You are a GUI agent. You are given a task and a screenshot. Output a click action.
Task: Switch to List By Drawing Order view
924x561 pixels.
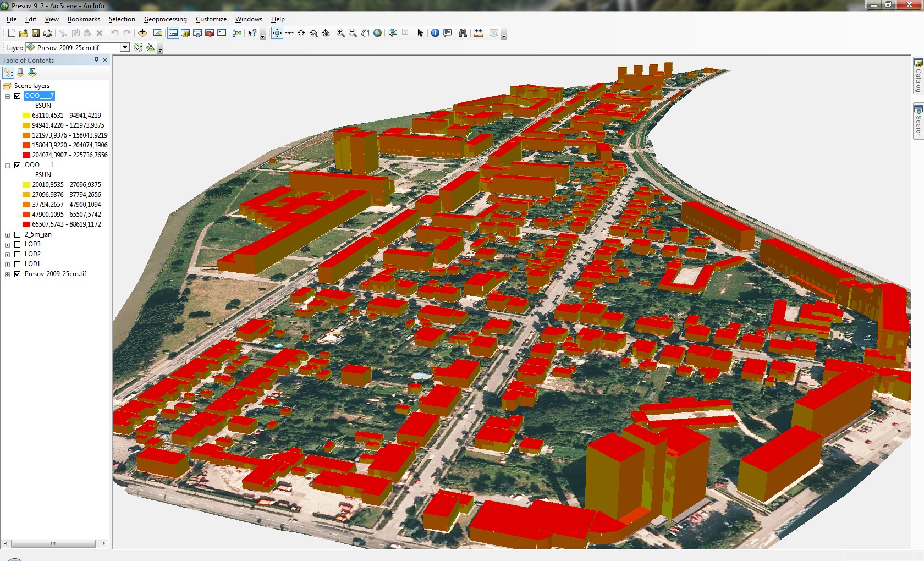click(8, 73)
